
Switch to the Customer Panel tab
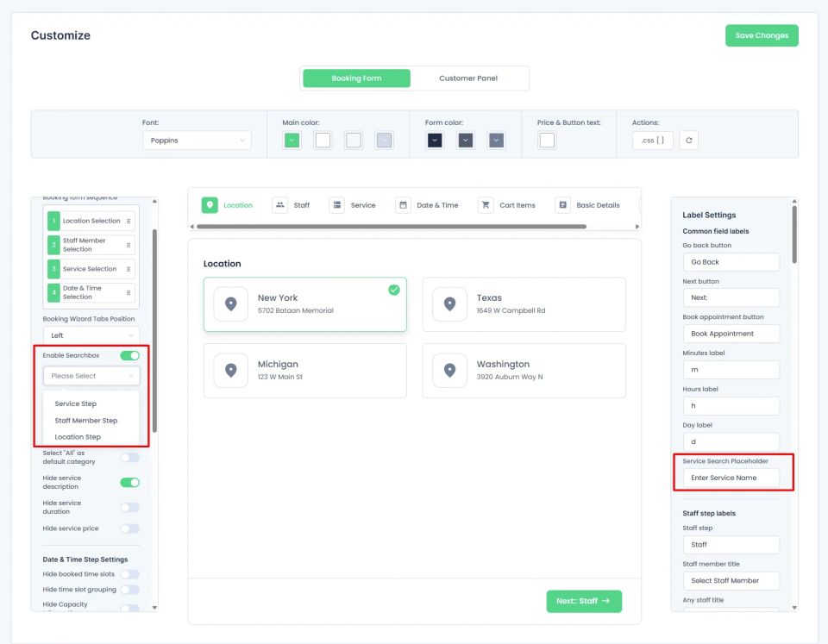tap(468, 78)
